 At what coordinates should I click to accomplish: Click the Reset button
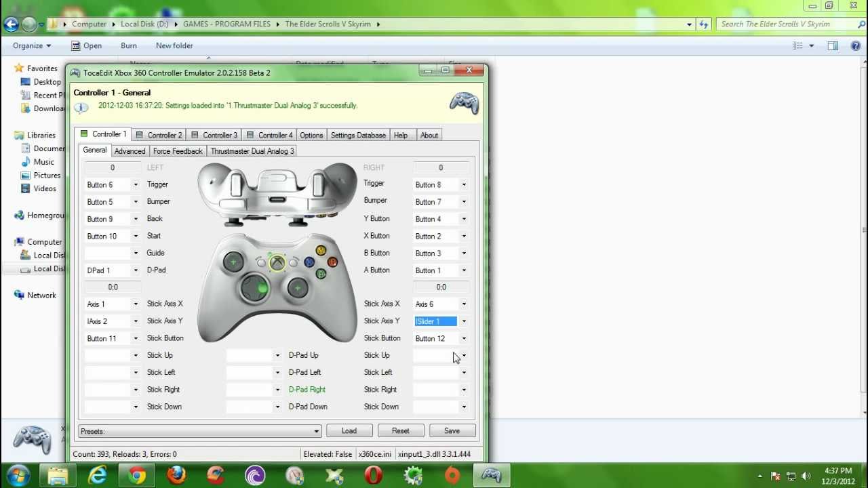(401, 431)
